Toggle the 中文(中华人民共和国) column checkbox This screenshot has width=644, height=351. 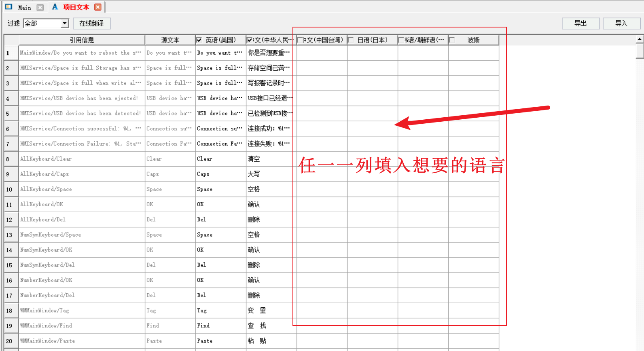point(250,40)
